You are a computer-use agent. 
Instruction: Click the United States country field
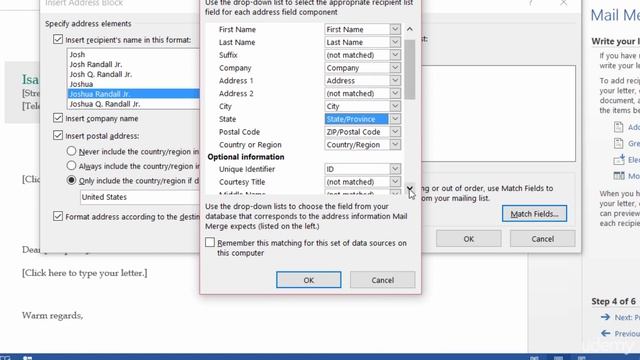point(140,197)
